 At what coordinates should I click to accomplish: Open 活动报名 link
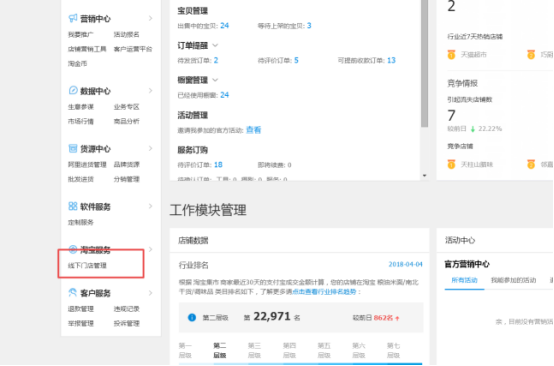tap(126, 34)
